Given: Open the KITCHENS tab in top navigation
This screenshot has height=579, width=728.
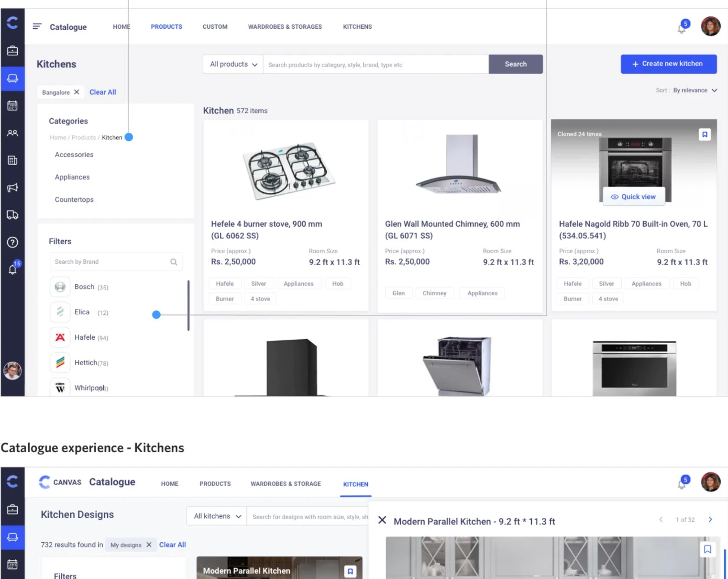Looking at the screenshot, I should tap(357, 27).
